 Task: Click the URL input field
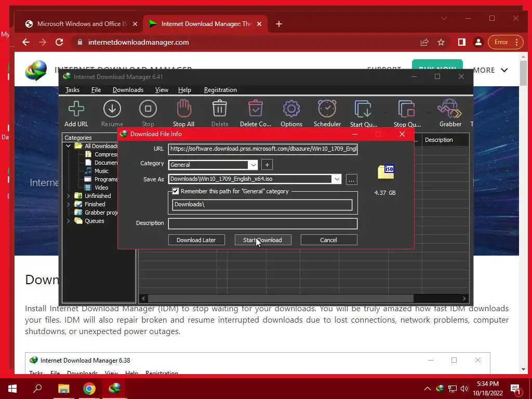coord(262,149)
